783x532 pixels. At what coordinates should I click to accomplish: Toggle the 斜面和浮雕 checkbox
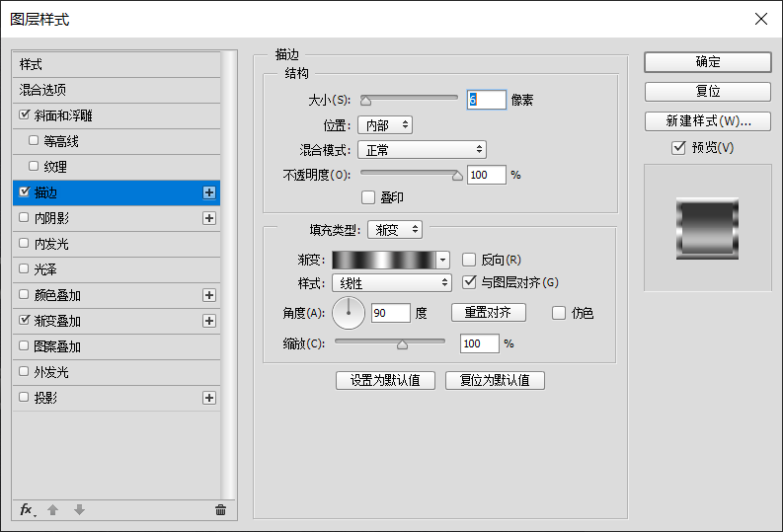click(24, 114)
